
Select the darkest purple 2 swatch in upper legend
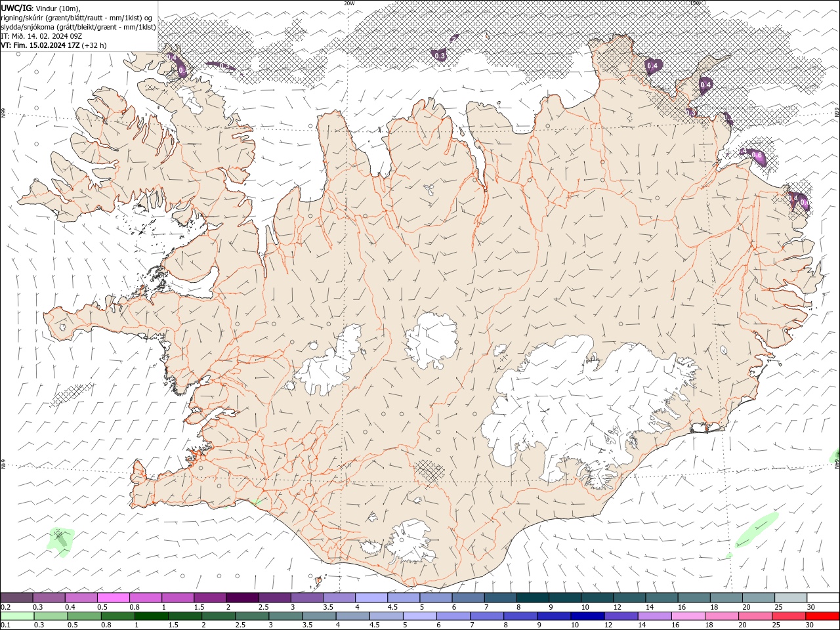tap(242, 598)
